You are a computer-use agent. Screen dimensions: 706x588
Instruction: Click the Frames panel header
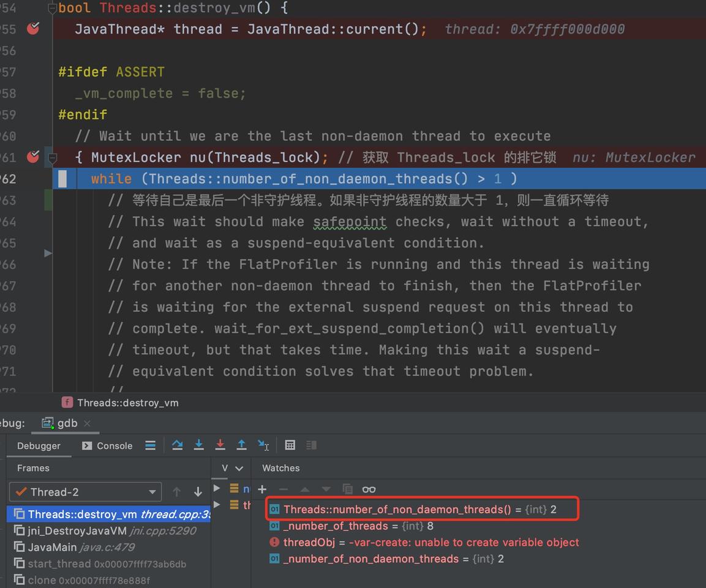(33, 468)
